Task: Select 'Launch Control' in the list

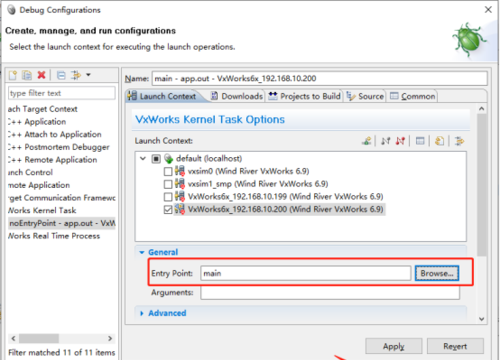Action: 30,172
